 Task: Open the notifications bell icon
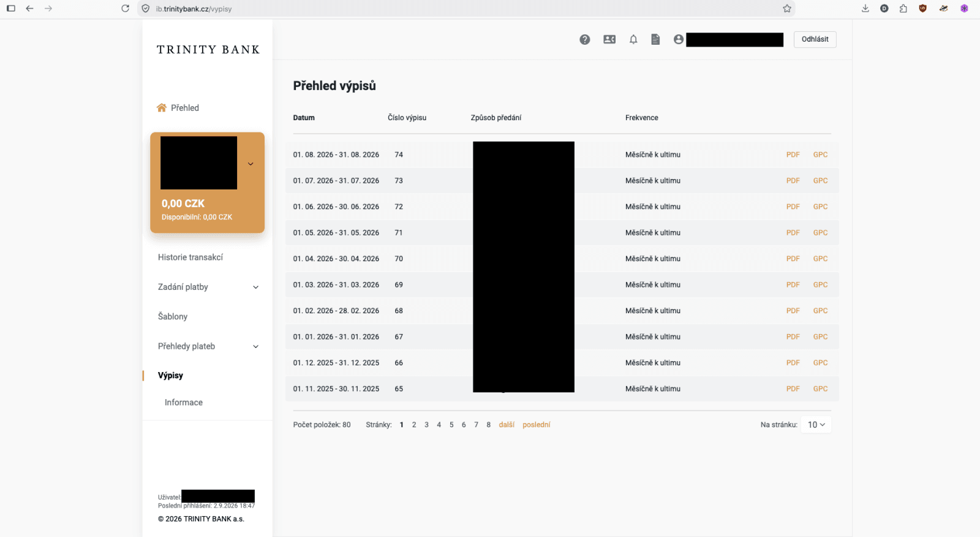633,39
